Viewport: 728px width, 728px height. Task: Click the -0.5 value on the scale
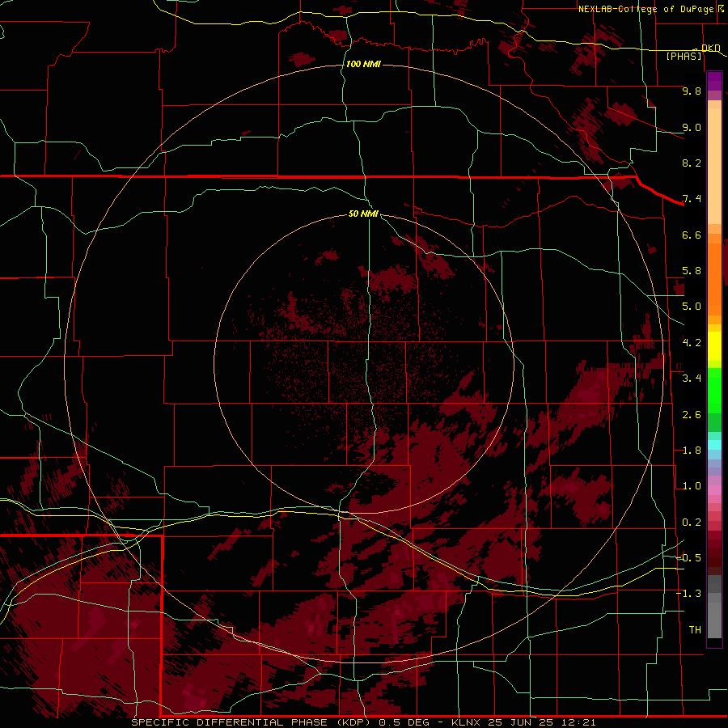point(688,558)
